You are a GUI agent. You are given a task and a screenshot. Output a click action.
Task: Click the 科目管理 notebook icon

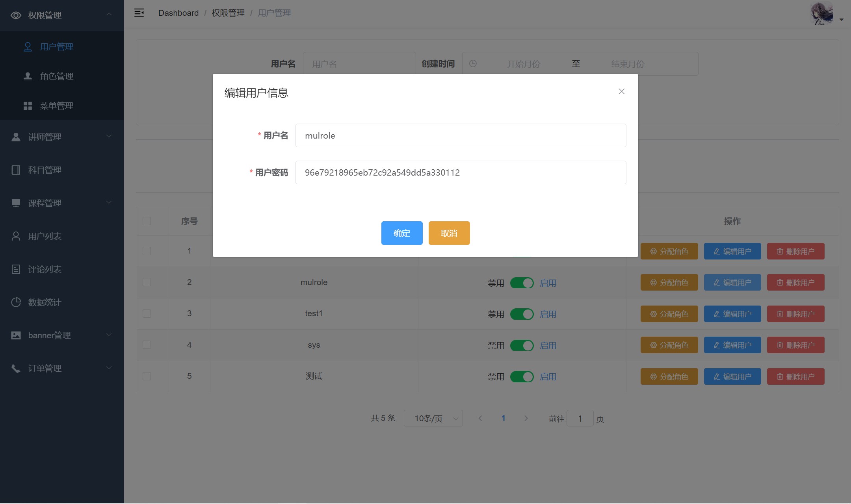[x=16, y=170]
